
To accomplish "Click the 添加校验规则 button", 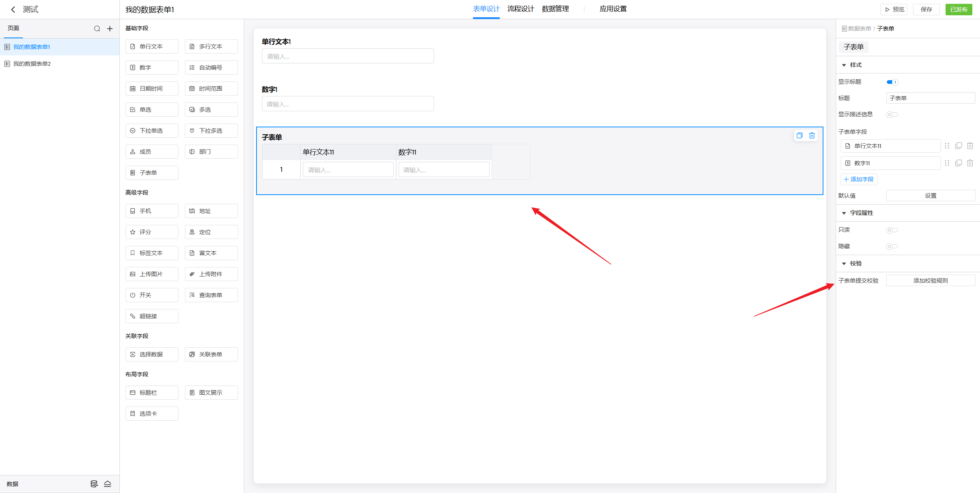I will pyautogui.click(x=930, y=280).
